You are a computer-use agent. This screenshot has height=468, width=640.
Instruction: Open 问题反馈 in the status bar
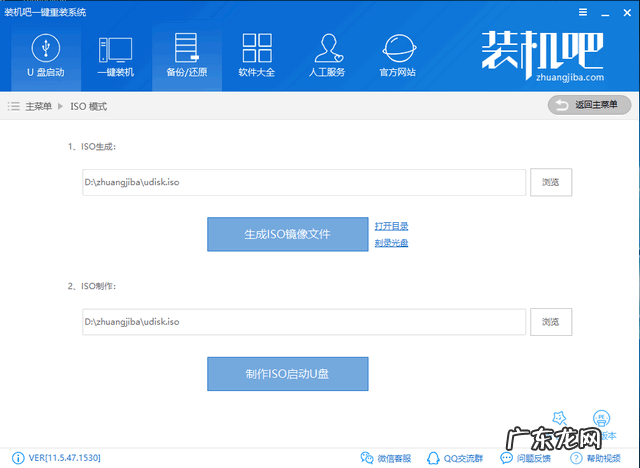(526, 458)
